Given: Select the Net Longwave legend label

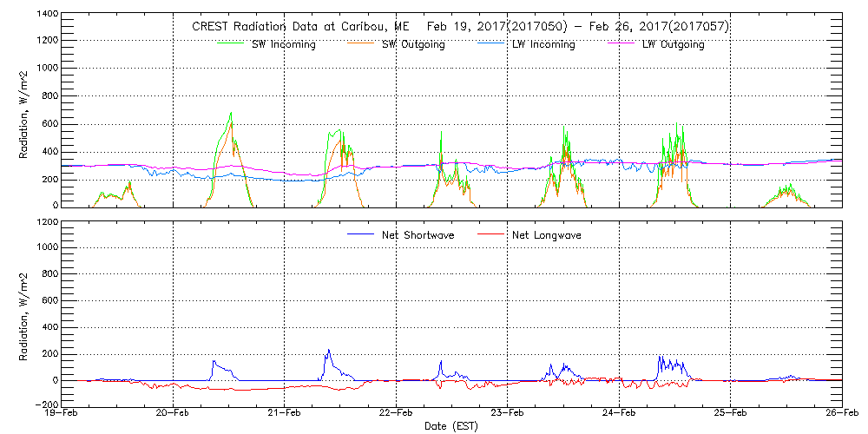Looking at the screenshot, I should click(546, 235).
